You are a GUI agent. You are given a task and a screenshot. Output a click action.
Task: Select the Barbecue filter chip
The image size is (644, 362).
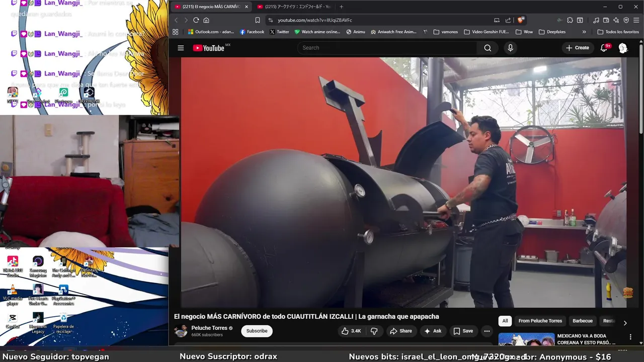(583, 321)
